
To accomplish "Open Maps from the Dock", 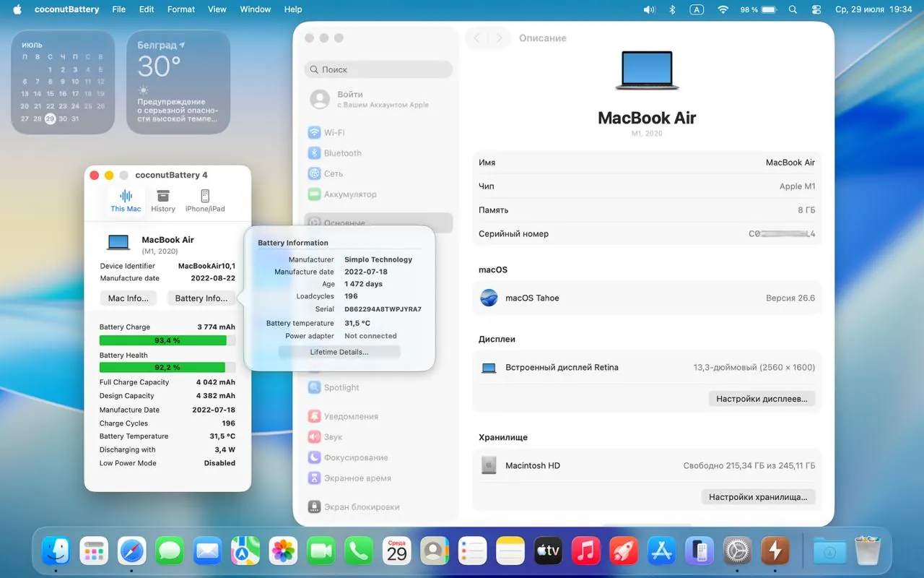I will point(245,551).
